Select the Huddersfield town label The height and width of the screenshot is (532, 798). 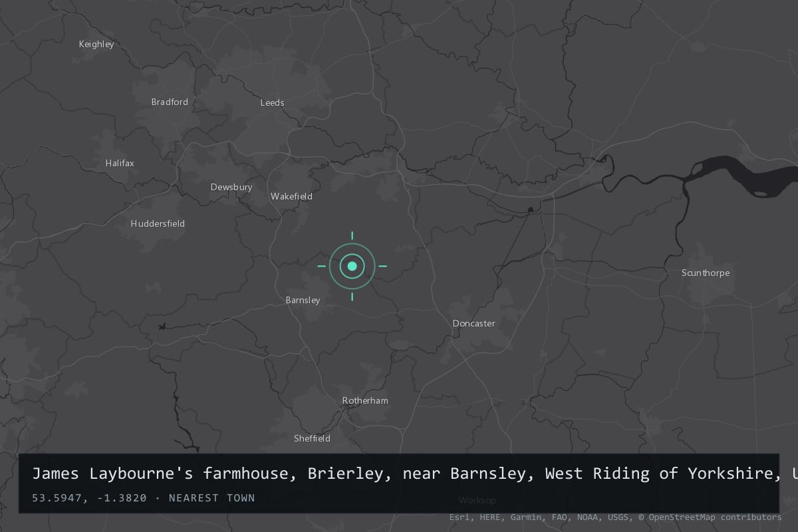point(158,224)
